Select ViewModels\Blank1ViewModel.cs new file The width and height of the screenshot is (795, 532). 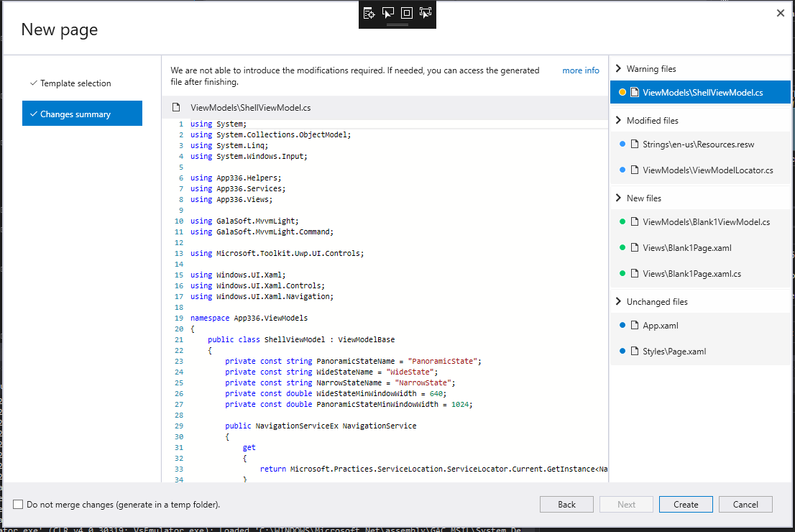click(x=700, y=221)
